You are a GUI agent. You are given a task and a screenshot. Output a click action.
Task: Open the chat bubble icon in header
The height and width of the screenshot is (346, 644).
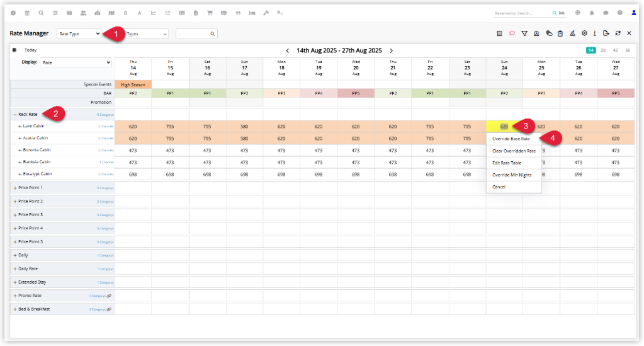606,13
